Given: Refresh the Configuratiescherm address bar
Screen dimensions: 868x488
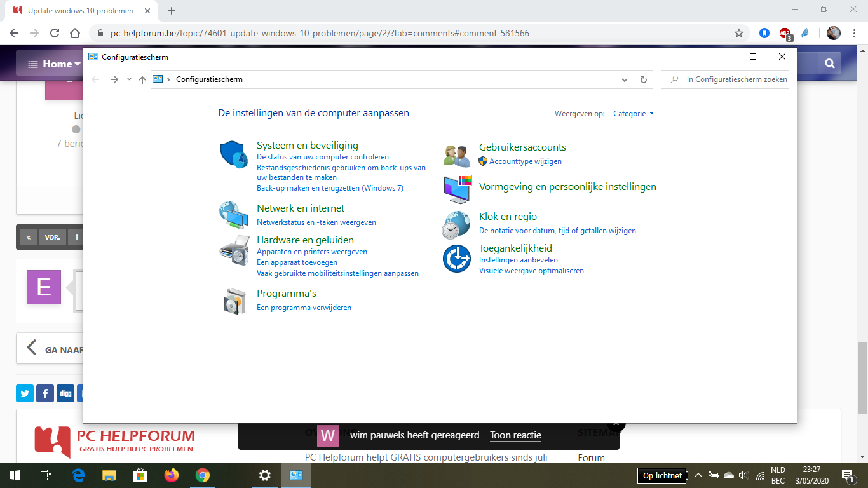Looking at the screenshot, I should [643, 79].
